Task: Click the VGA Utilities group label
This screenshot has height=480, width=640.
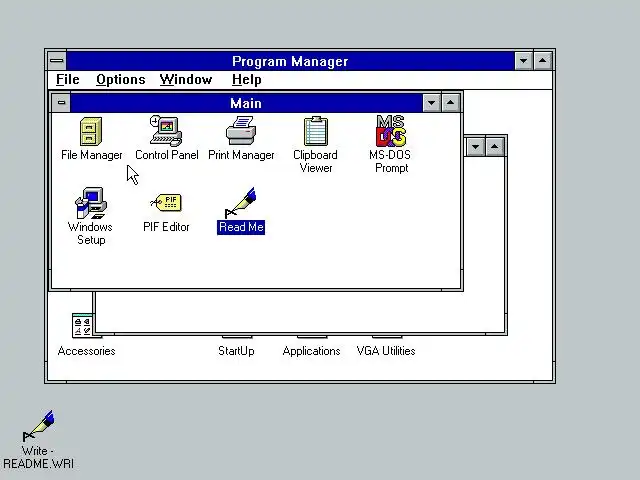Action: pyautogui.click(x=386, y=351)
